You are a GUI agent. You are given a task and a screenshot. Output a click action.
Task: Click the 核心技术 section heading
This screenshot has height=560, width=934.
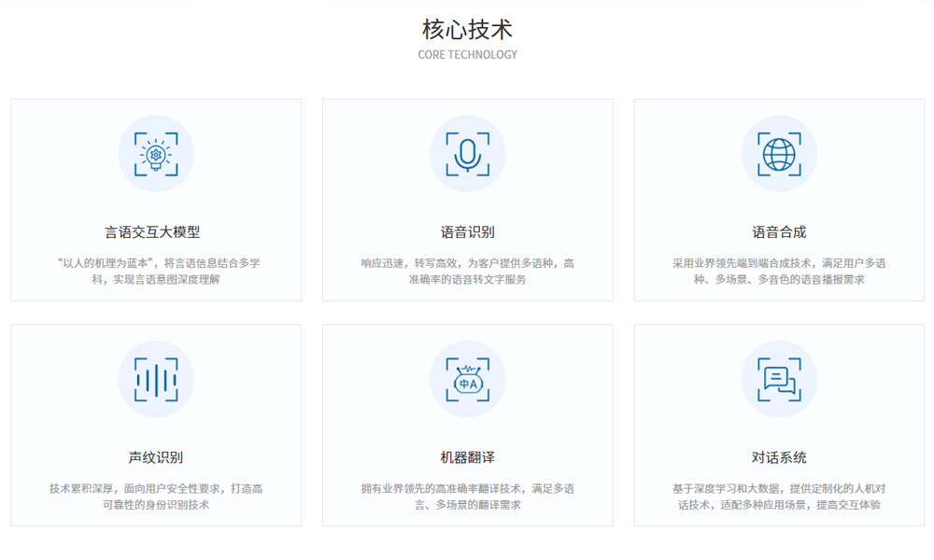tap(467, 29)
